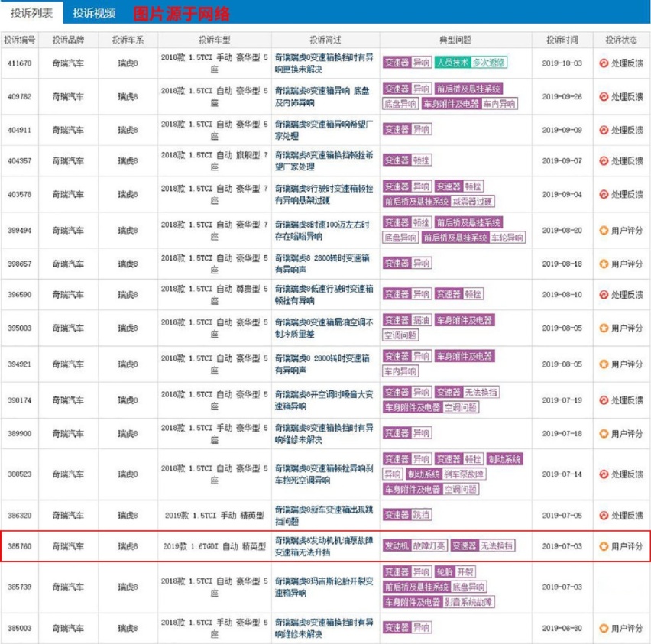Select the 漏油 tag in row 395003
The height and width of the screenshot is (644, 651).
[422, 320]
